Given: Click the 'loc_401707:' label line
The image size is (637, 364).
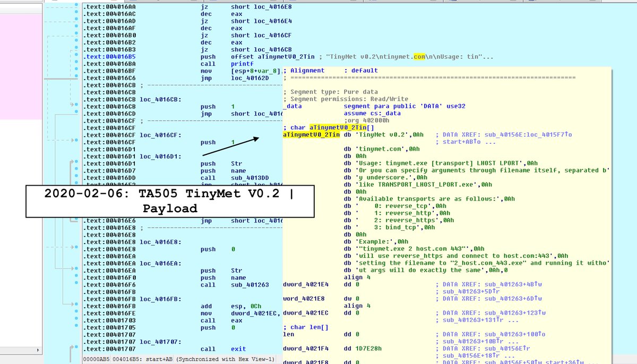Looking at the screenshot, I should [x=160, y=342].
